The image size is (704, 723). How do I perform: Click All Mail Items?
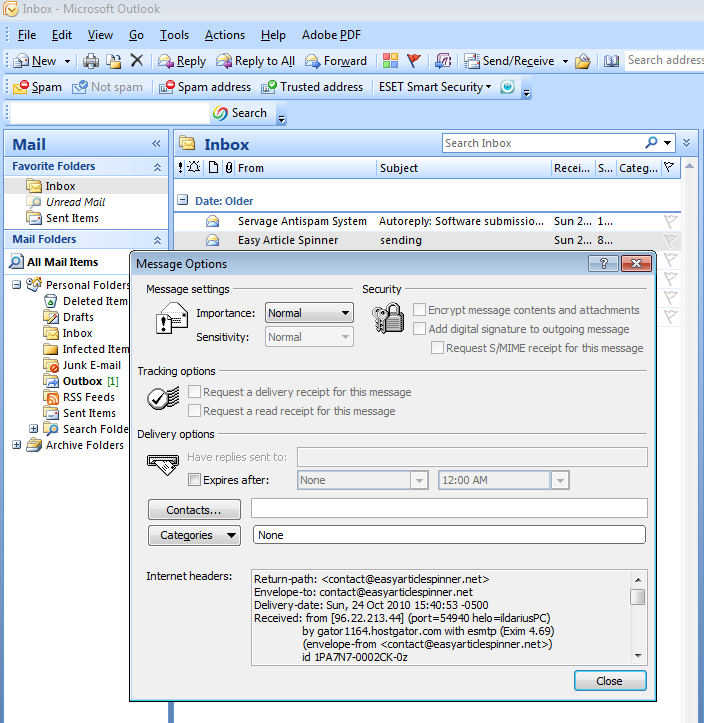[62, 262]
